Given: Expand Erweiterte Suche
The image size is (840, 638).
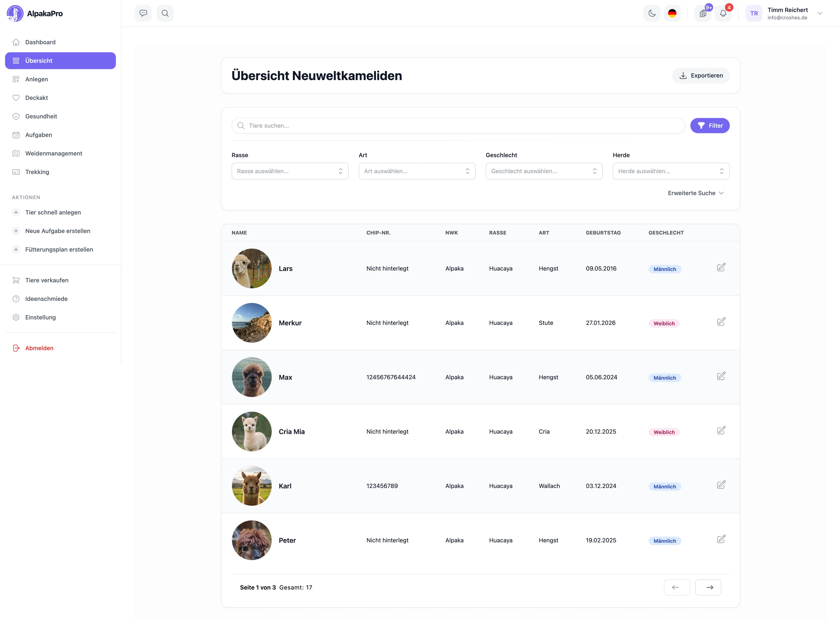Looking at the screenshot, I should 695,193.
